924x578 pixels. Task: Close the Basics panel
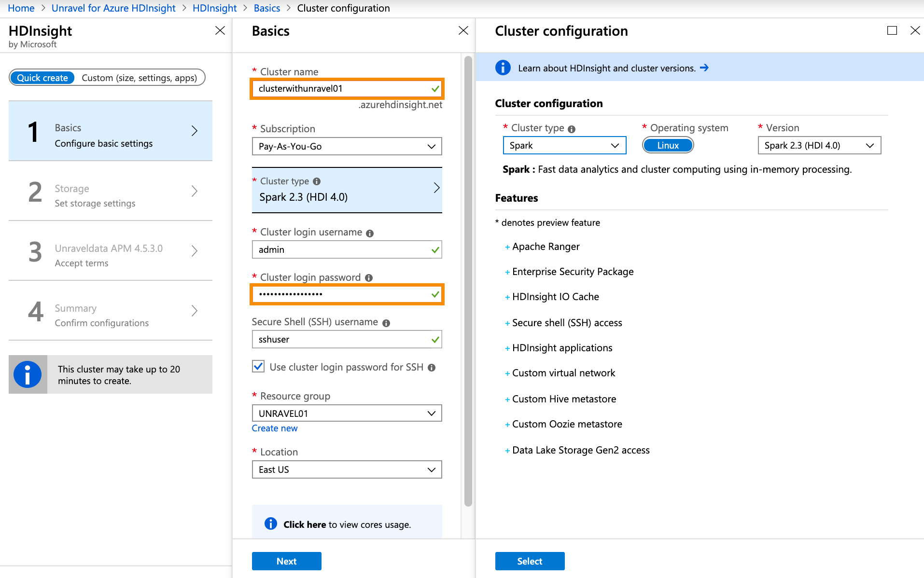click(463, 30)
